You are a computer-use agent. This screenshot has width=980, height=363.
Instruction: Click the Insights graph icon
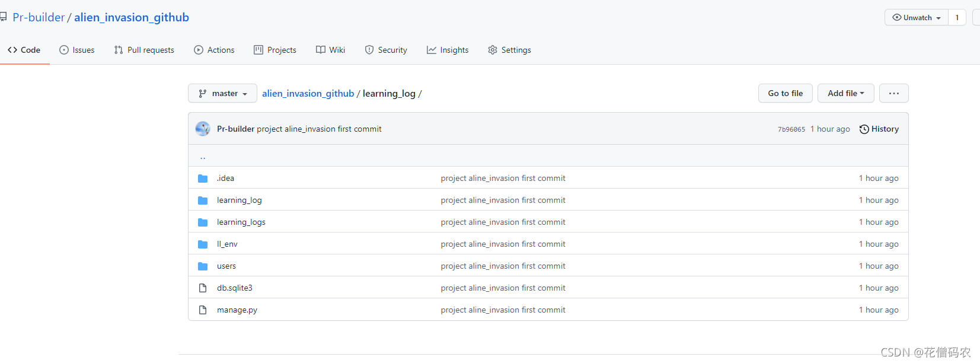(x=432, y=50)
